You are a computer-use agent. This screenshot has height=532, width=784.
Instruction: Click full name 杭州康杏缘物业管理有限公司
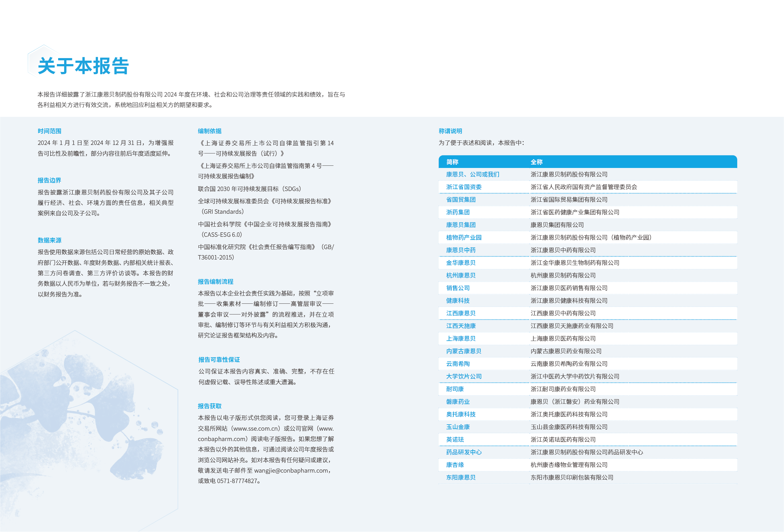[569, 465]
